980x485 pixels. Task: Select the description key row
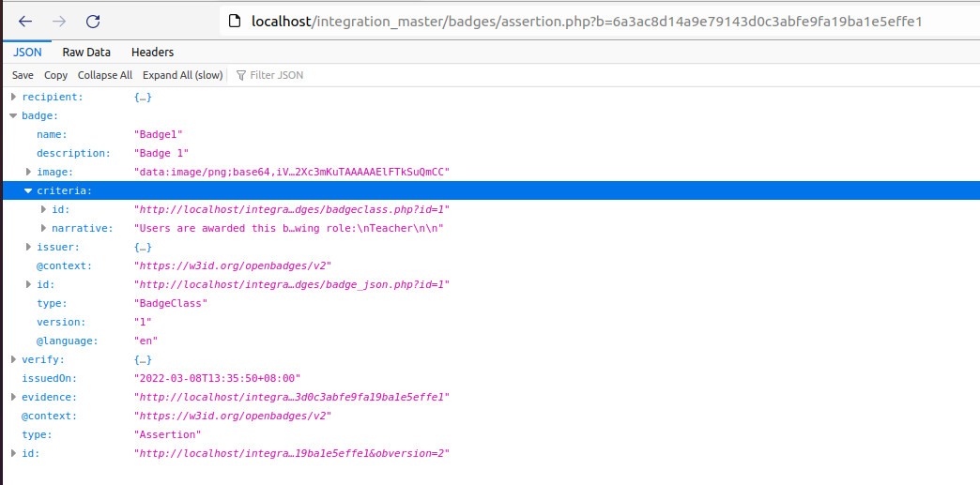click(73, 153)
